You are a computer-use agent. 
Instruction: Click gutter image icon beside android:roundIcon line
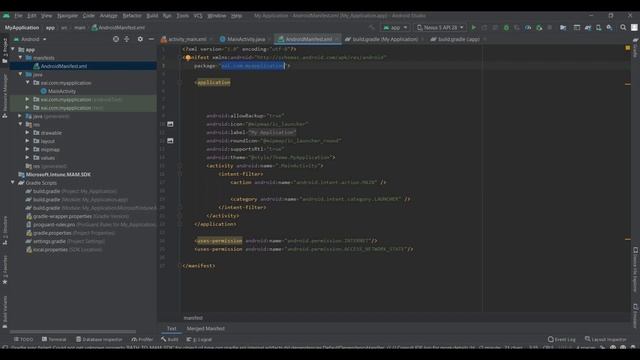(170, 141)
